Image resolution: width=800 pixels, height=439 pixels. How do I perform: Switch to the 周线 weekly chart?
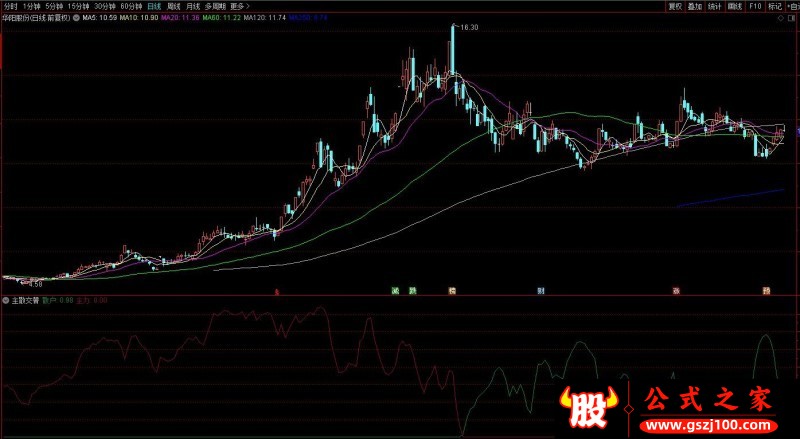(x=174, y=6)
